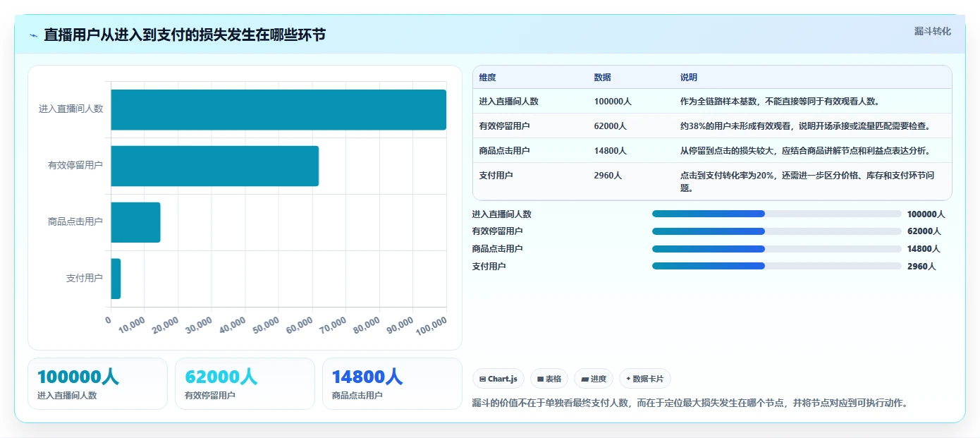Click the 表格 chip
Screen dimensions: 980x438
(x=549, y=379)
